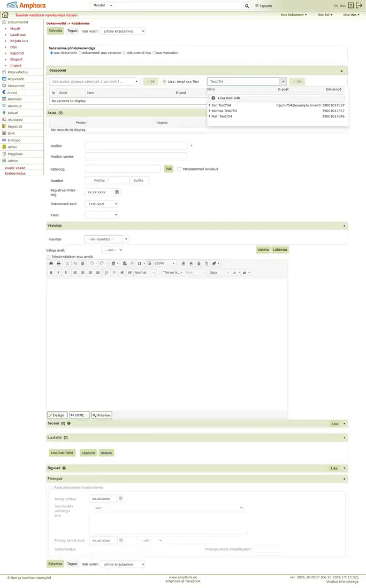The height and width of the screenshot is (588, 366).
Task: Open the background highlight color picker
Action: [x=246, y=273]
